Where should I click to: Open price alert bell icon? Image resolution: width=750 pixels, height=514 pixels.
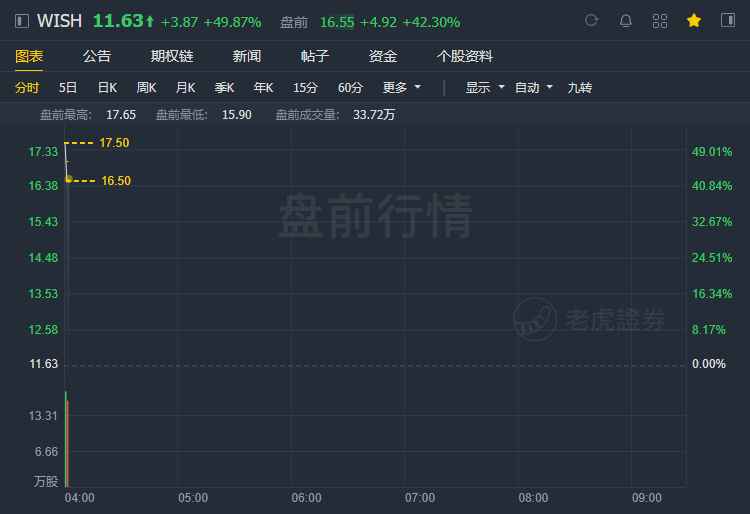coord(626,21)
